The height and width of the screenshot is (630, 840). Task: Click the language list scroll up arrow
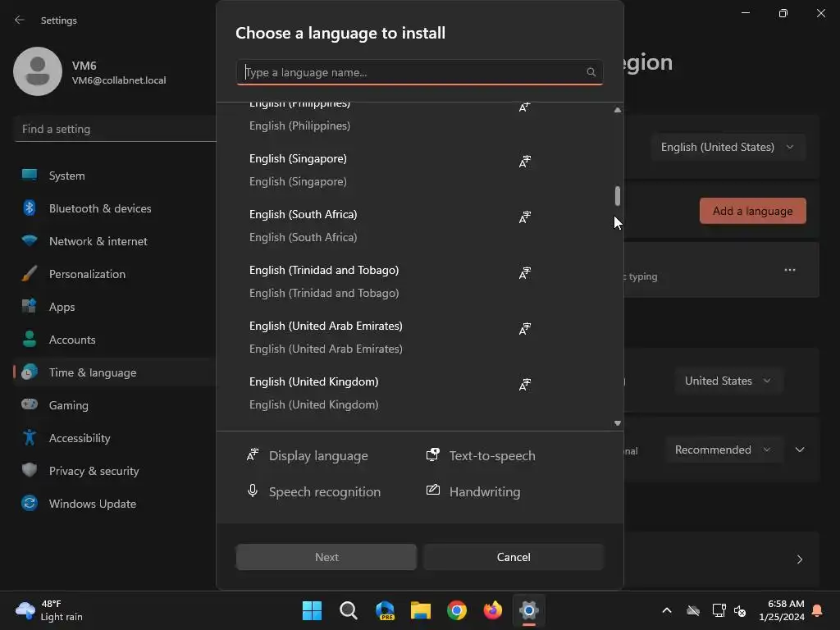tap(618, 110)
